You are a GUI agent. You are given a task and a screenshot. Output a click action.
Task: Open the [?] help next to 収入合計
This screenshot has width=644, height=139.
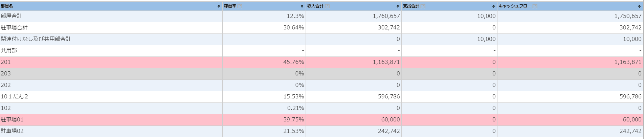(327, 6)
